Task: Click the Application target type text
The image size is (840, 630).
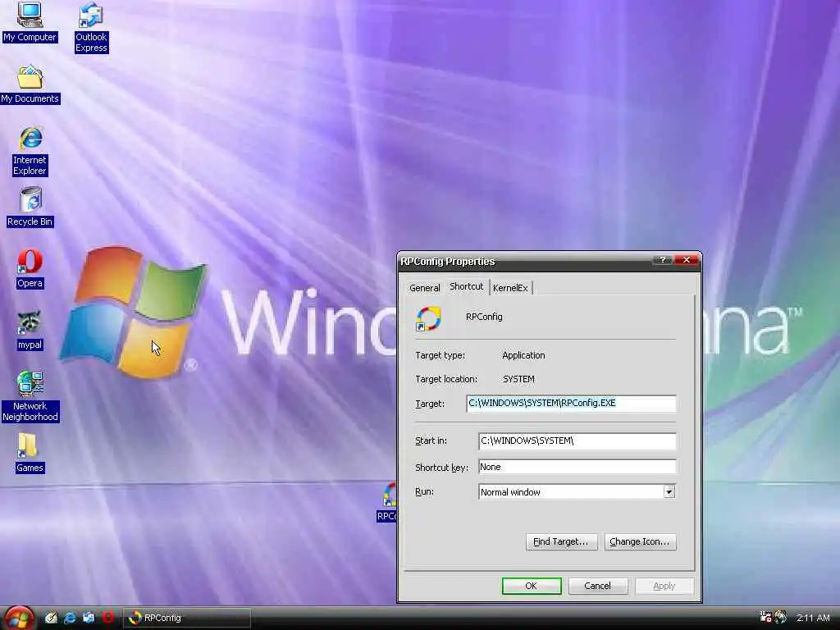Action: pyautogui.click(x=523, y=355)
